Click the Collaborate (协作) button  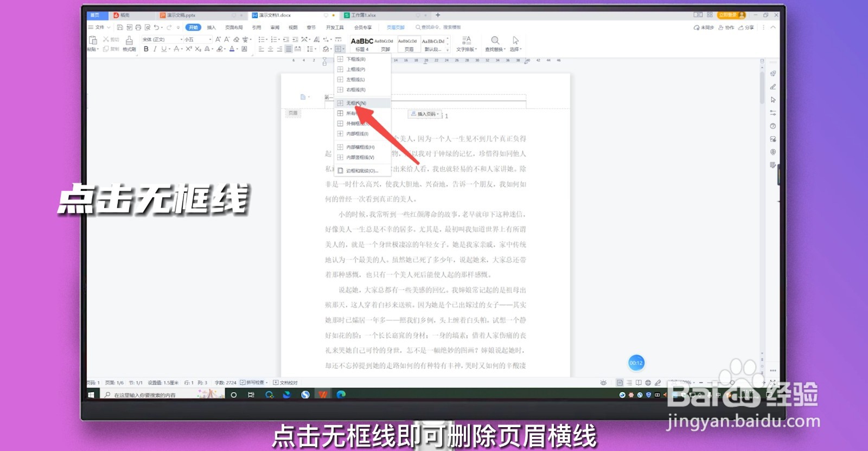click(726, 27)
